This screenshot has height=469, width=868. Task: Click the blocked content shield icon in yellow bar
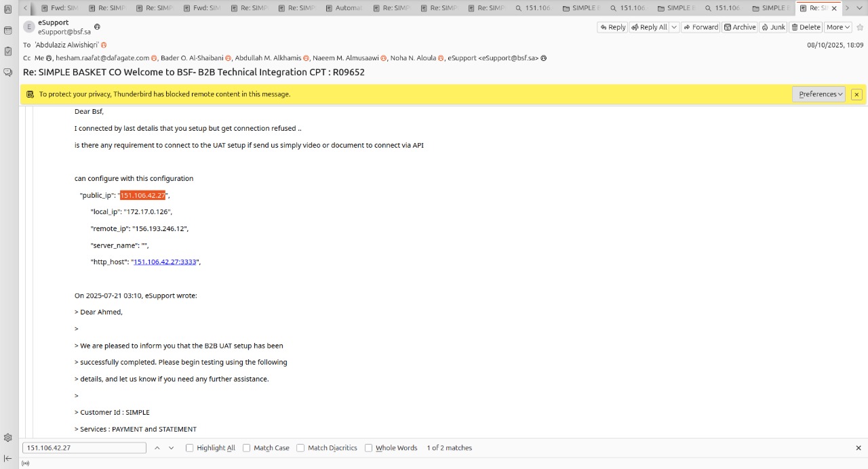coord(30,94)
